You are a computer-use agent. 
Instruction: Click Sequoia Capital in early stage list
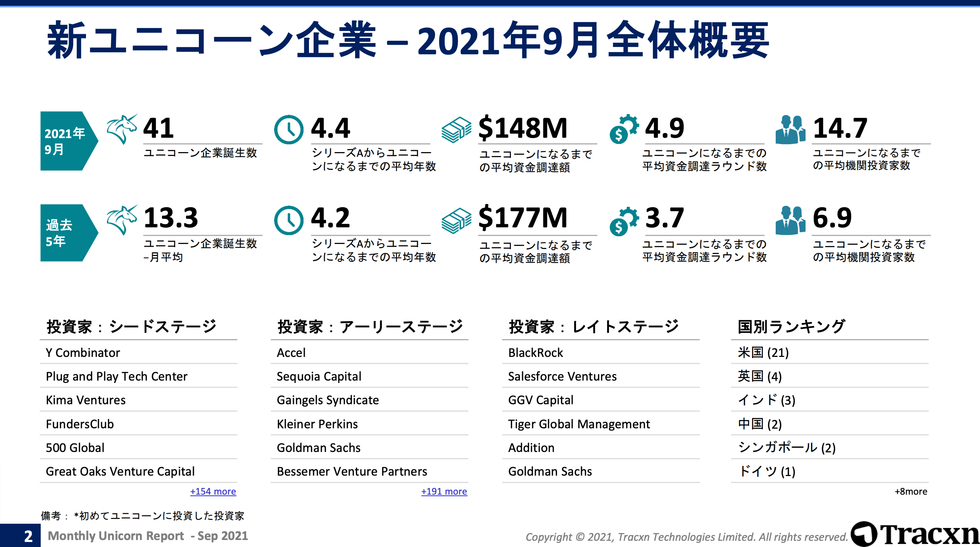click(x=319, y=376)
